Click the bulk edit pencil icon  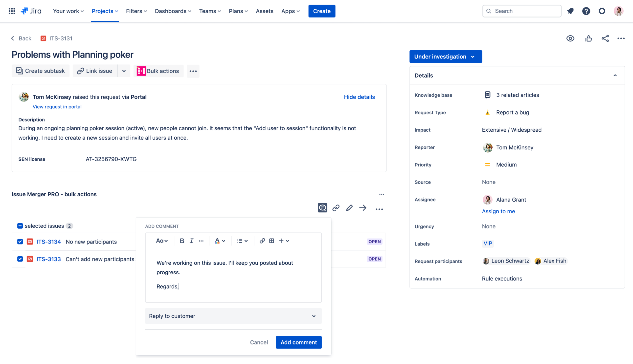349,208
